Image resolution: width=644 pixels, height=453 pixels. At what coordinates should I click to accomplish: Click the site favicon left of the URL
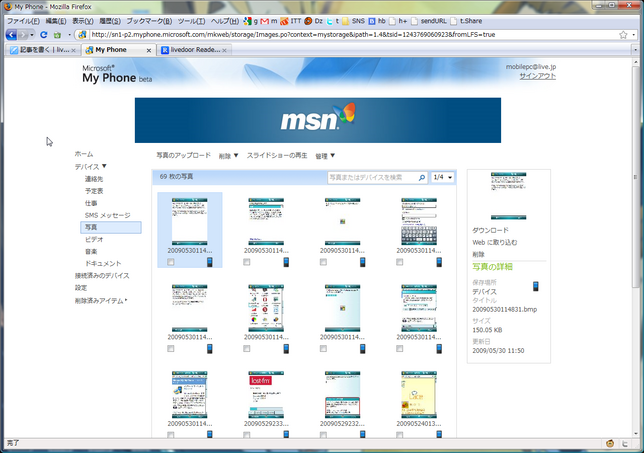(x=83, y=35)
